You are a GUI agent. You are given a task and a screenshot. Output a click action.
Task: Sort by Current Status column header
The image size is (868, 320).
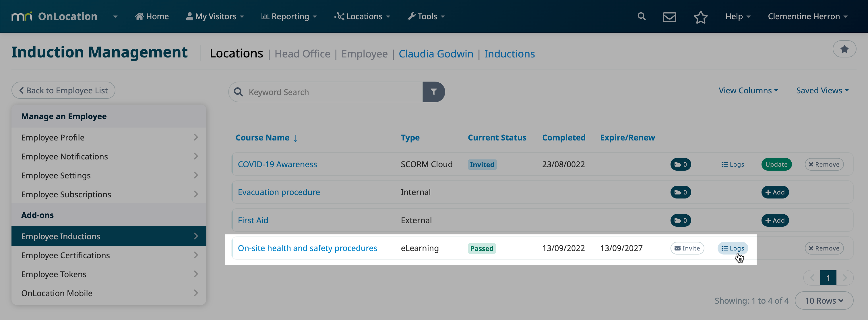[497, 137]
